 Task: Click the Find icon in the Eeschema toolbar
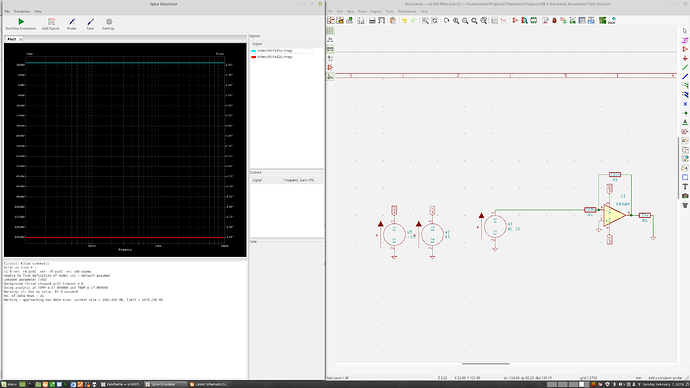[425, 21]
